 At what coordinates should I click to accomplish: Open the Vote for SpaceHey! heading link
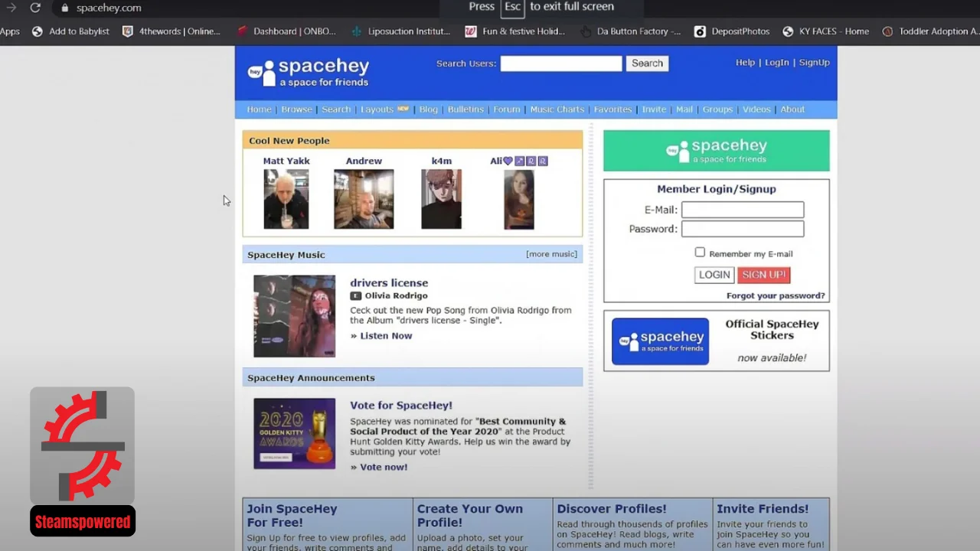(x=401, y=406)
